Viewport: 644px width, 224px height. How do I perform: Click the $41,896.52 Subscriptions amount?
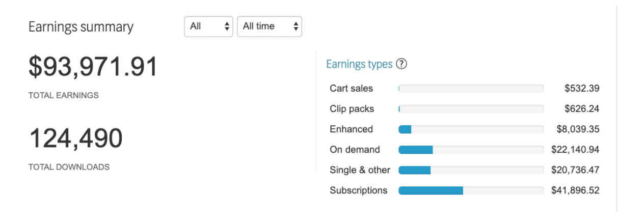(575, 190)
